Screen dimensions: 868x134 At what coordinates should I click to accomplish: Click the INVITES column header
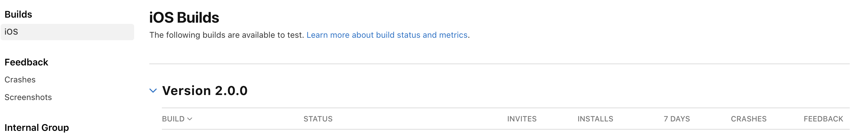[x=522, y=119]
